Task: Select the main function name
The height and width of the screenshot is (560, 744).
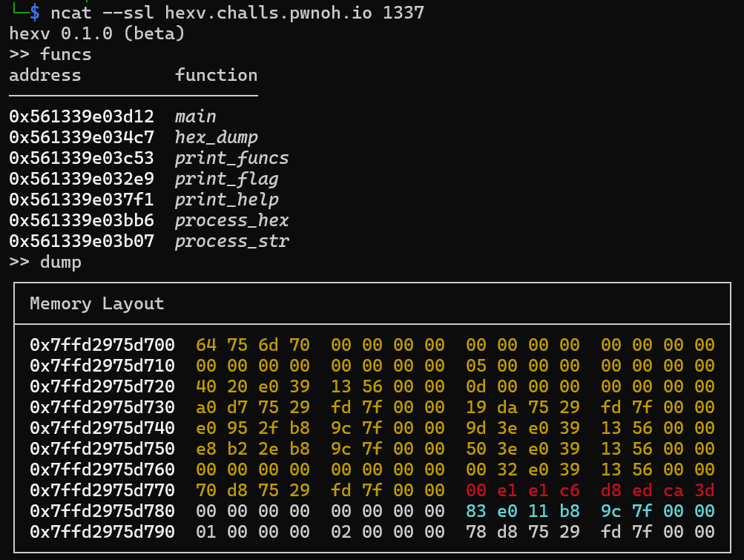Action: pyautogui.click(x=195, y=117)
